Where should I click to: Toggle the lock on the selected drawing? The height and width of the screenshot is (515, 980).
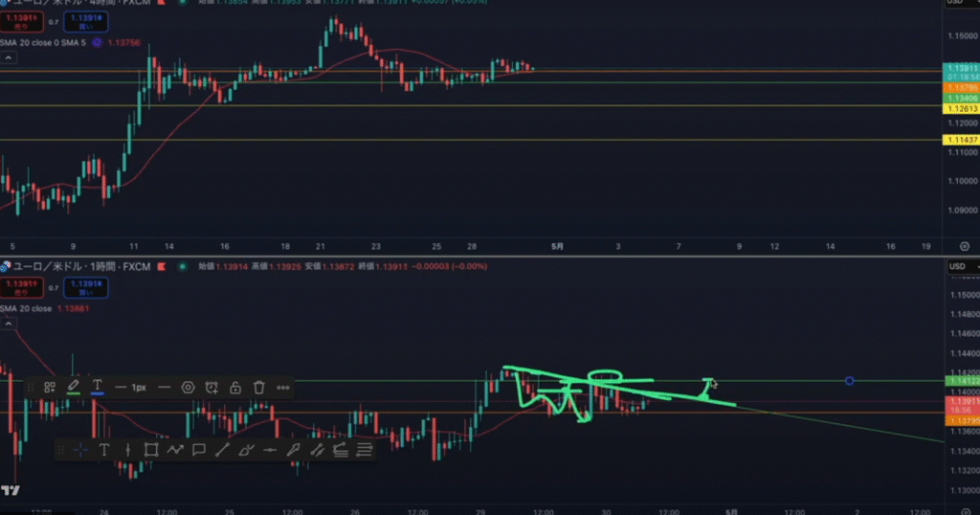pos(235,388)
